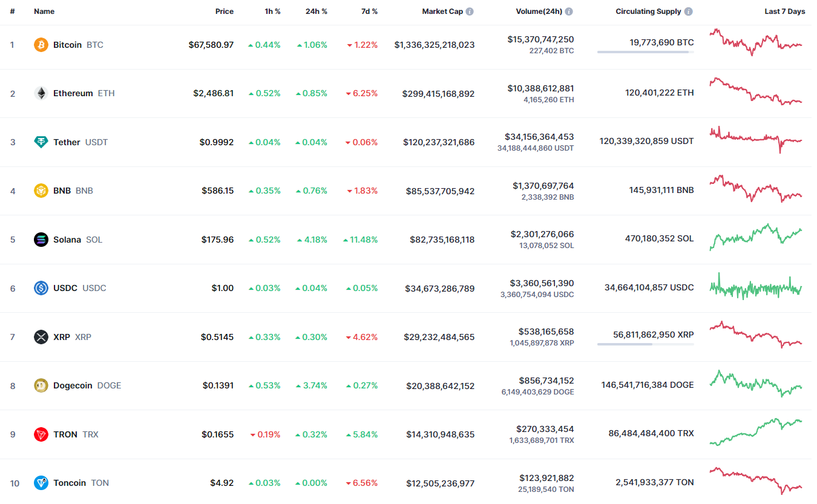Click Bitcoin's circulating supply progress bar
The height and width of the screenshot is (504, 817).
645,52
